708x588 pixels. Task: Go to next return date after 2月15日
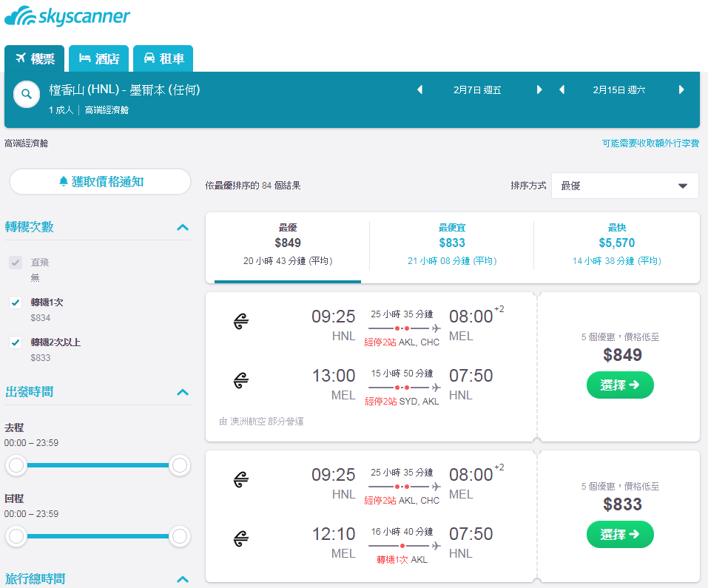point(681,89)
